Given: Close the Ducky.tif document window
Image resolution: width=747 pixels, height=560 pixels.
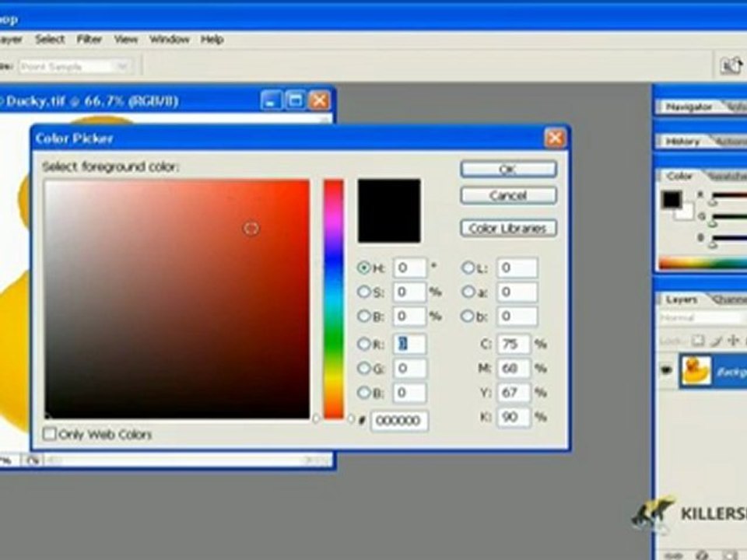Looking at the screenshot, I should [319, 100].
